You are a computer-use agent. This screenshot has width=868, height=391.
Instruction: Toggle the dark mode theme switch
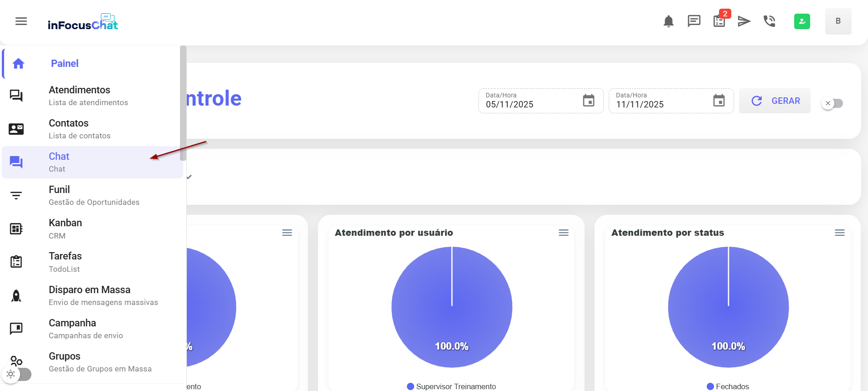17,374
